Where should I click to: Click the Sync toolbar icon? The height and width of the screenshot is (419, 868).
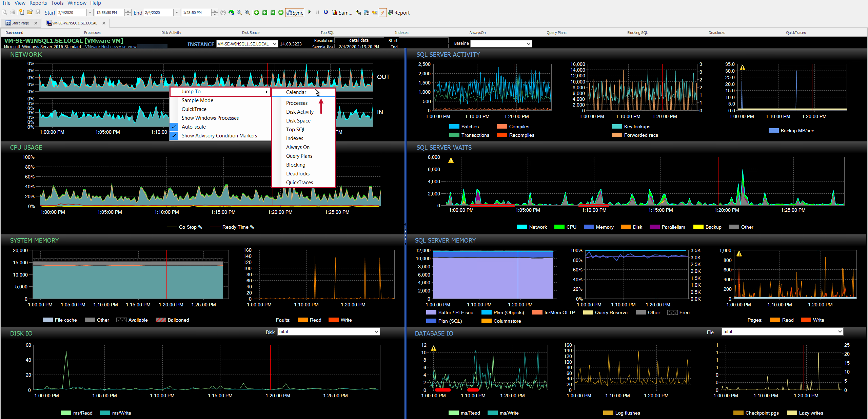295,13
